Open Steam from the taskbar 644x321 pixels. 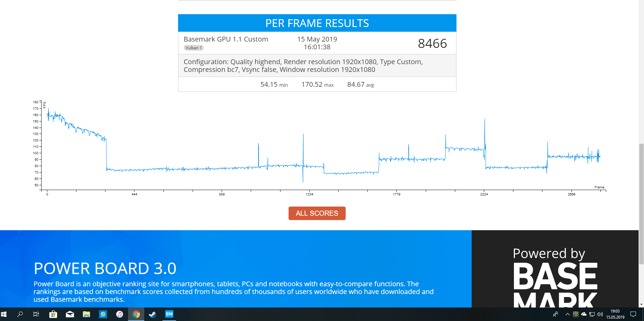(x=153, y=314)
